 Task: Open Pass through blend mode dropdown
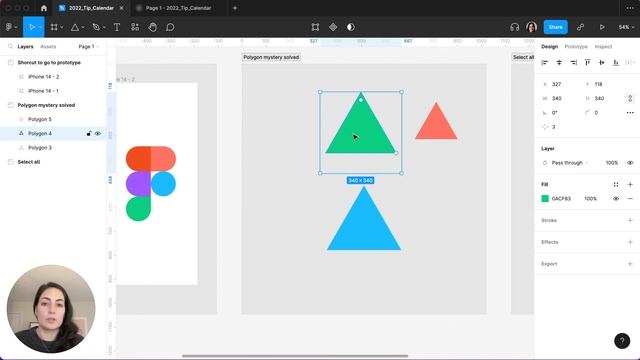tap(570, 163)
